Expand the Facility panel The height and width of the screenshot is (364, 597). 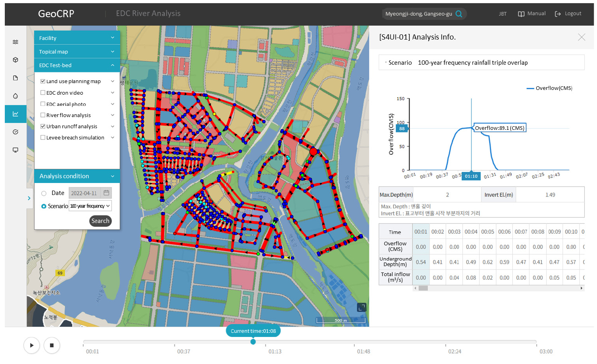pyautogui.click(x=77, y=38)
